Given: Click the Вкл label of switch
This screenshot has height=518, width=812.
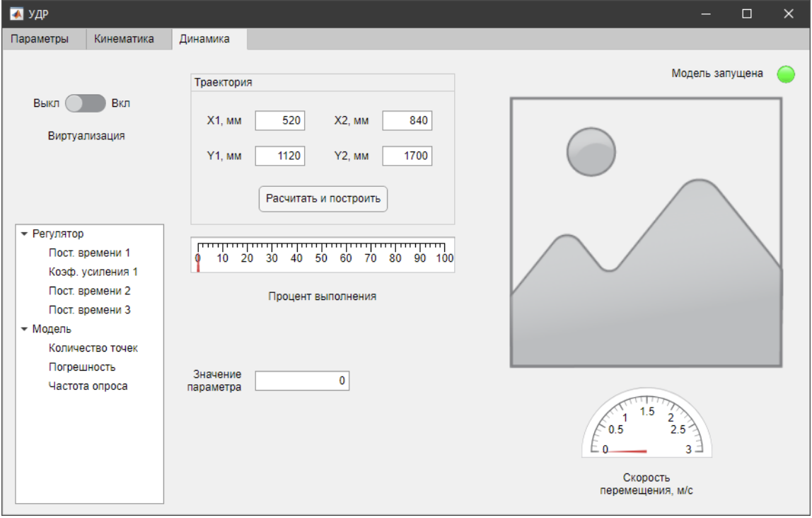Looking at the screenshot, I should [121, 103].
